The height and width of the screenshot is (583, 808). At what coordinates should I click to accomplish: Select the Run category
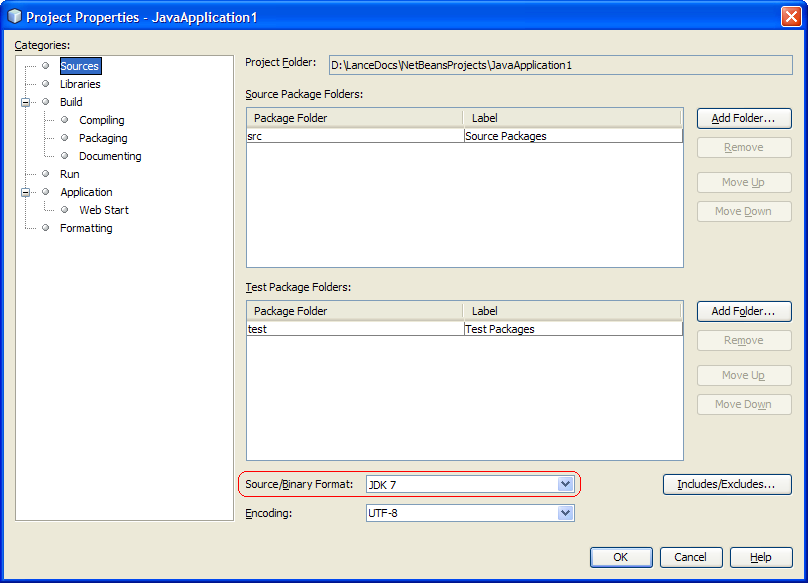70,174
